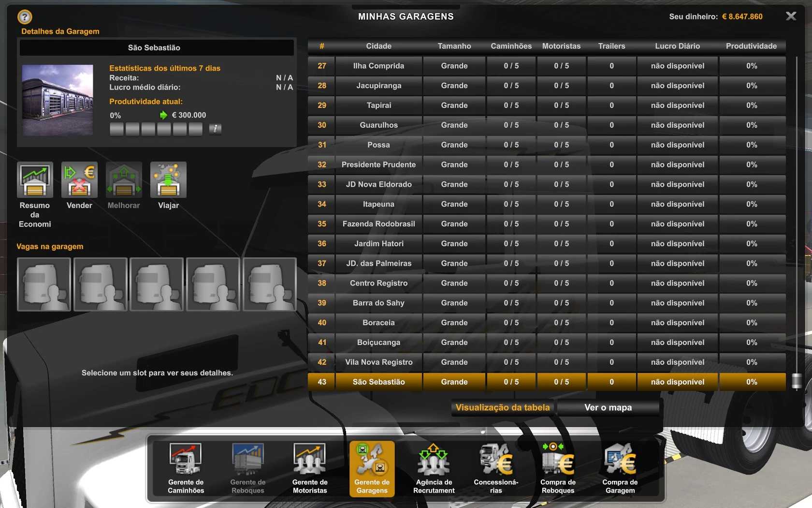Open Compra de Reboques
Screen dimensions: 812x508
[x=558, y=468]
